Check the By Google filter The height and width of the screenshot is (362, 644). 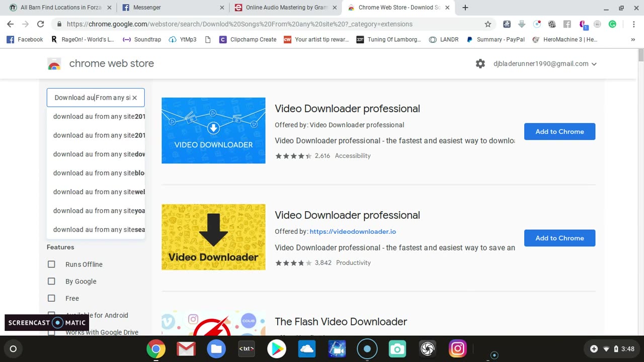51,282
